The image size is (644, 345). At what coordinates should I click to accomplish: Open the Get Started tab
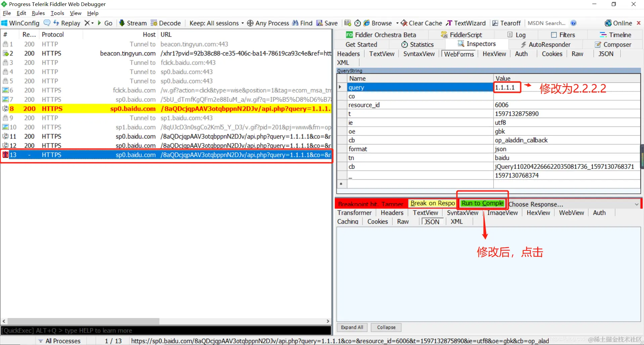(x=361, y=45)
